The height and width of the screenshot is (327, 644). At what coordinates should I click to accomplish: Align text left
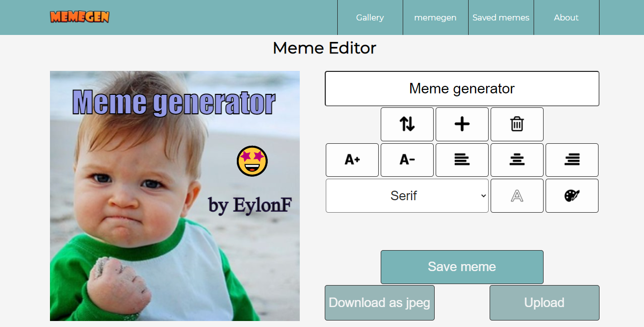point(462,160)
